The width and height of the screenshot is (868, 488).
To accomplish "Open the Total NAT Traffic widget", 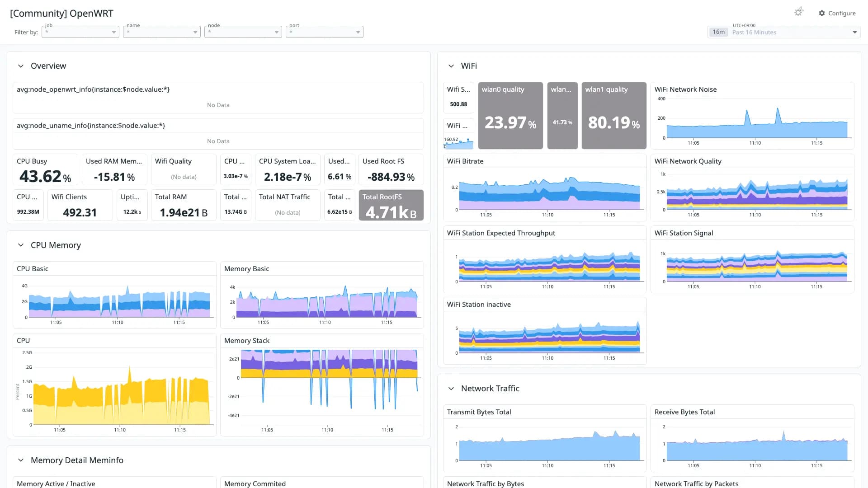I will (288, 205).
